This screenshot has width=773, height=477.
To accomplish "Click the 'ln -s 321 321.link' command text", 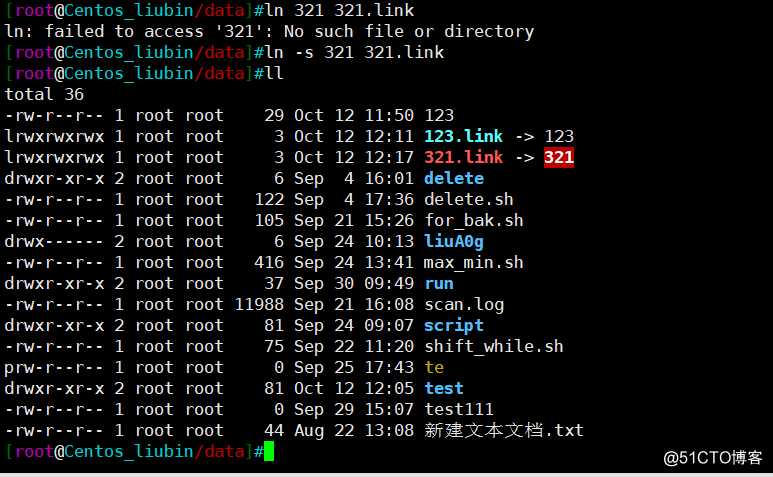I will tap(354, 52).
